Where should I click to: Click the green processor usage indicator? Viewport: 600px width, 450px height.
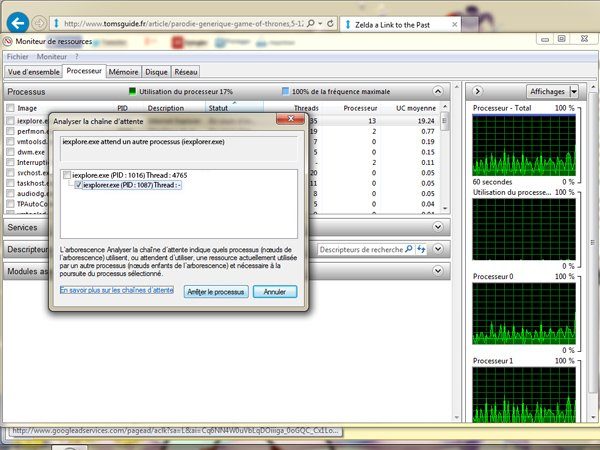point(132,91)
